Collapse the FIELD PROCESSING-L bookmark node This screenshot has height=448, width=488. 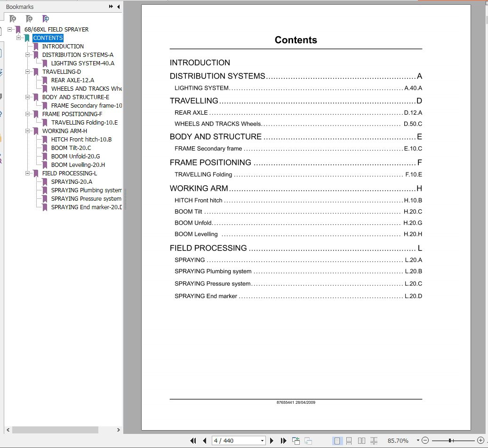(x=27, y=173)
